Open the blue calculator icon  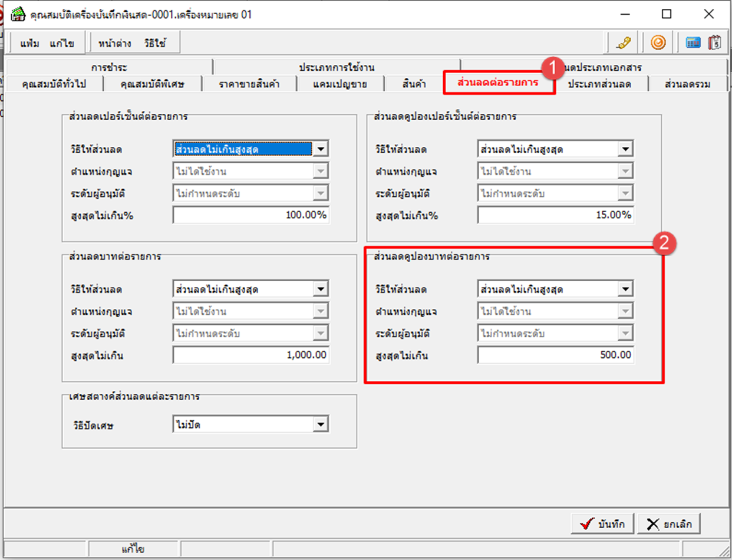coord(693,42)
